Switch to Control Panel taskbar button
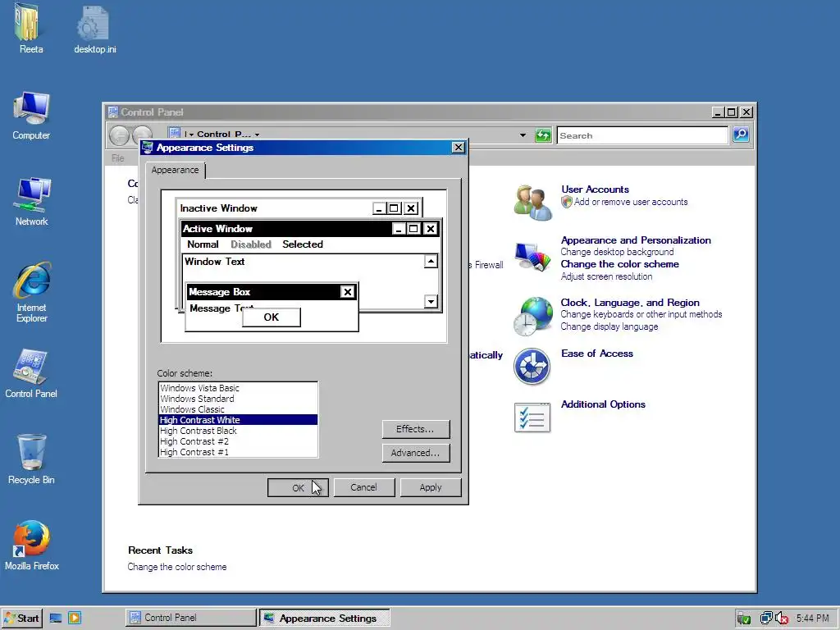This screenshot has height=630, width=840. [190, 618]
